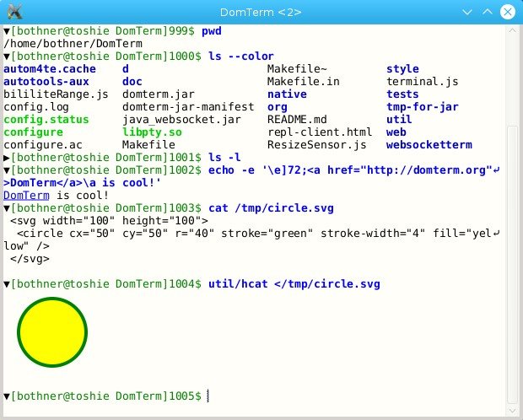Minimize the DomTerm window using the down chevron
Viewport: 523px width, 420px height.
click(x=467, y=13)
